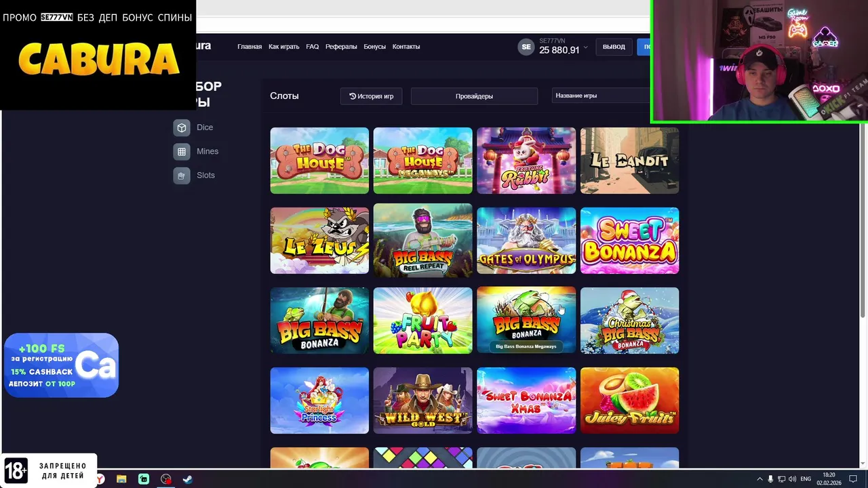Open network settings tray icon
This screenshot has height=488, width=868.
781,479
